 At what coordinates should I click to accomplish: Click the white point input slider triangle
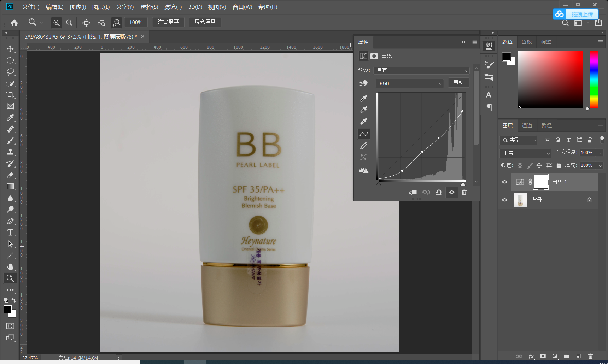[x=463, y=184]
